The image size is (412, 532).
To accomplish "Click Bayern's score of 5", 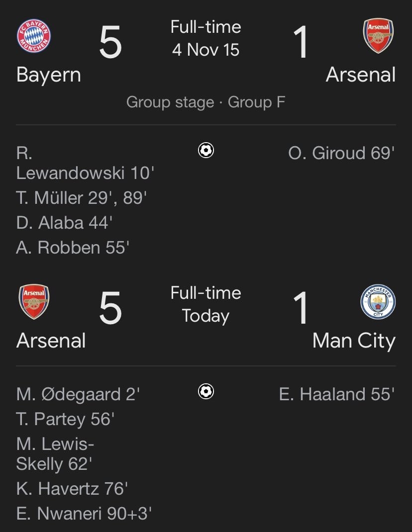I will (x=110, y=43).
